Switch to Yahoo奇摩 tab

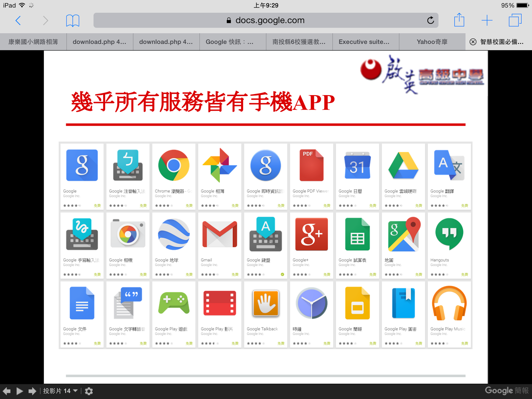[x=432, y=42]
